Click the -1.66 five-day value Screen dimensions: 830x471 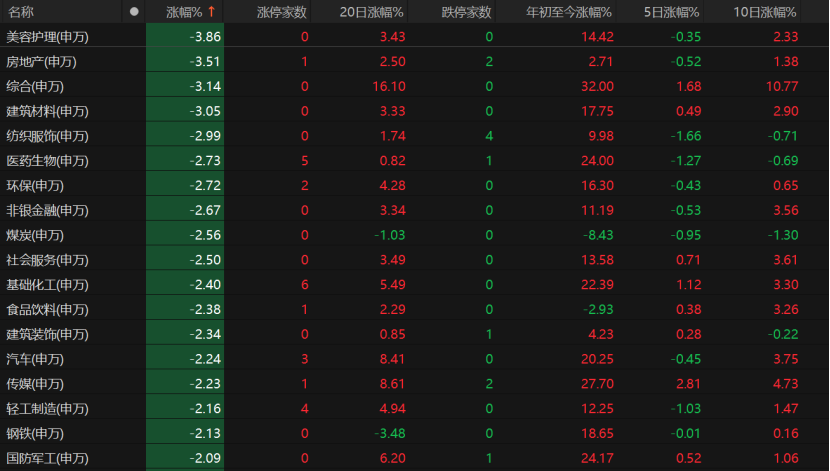686,136
